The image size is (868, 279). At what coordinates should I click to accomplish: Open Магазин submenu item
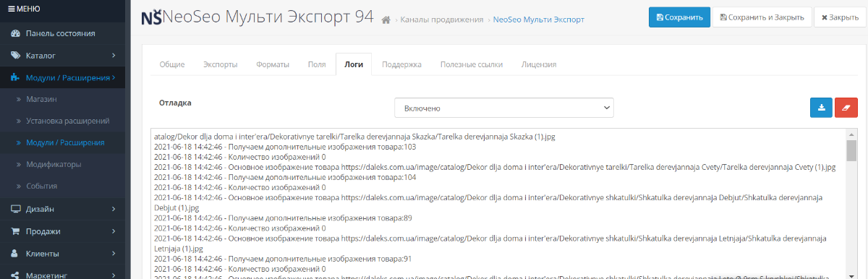click(41, 99)
